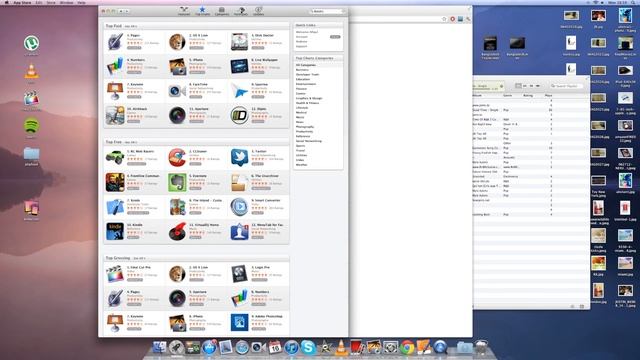Select the Weather category

click(x=302, y=165)
